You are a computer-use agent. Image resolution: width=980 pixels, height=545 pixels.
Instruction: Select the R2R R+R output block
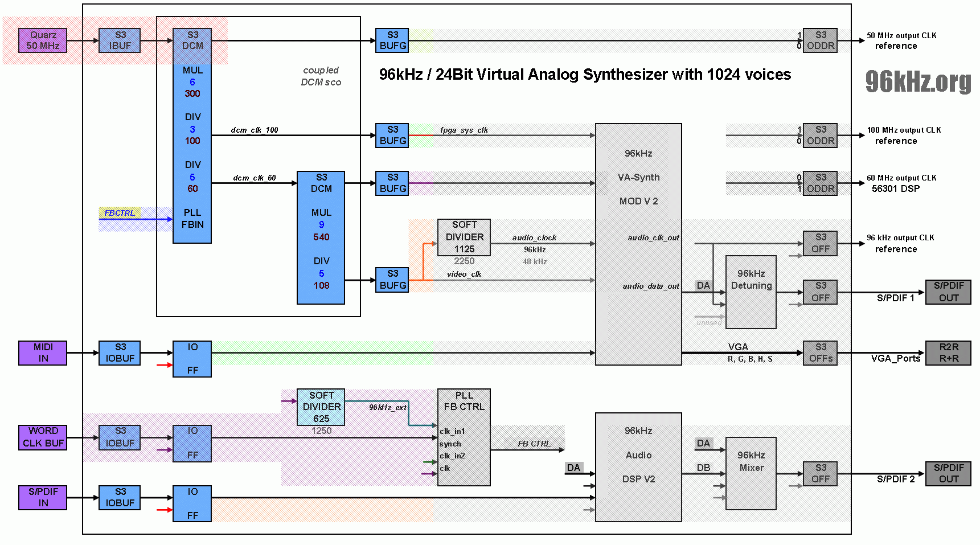point(948,353)
